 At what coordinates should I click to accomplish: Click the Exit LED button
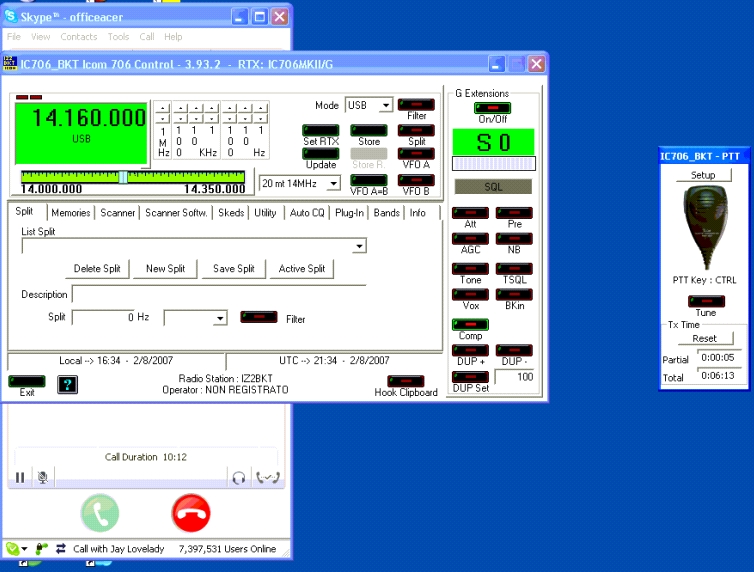[x=27, y=382]
